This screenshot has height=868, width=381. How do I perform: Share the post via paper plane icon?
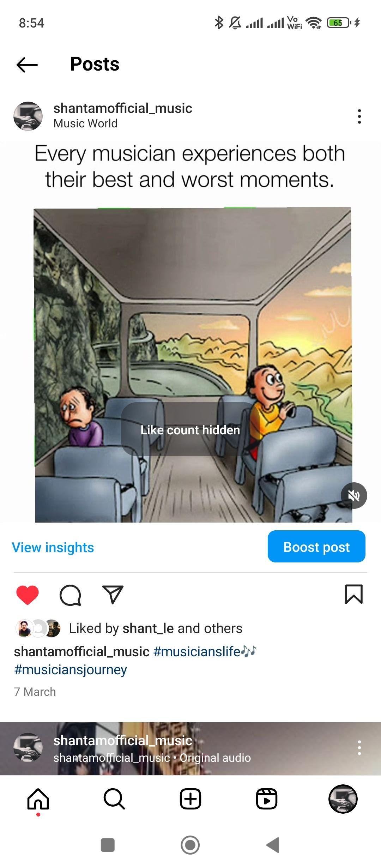coord(113,595)
